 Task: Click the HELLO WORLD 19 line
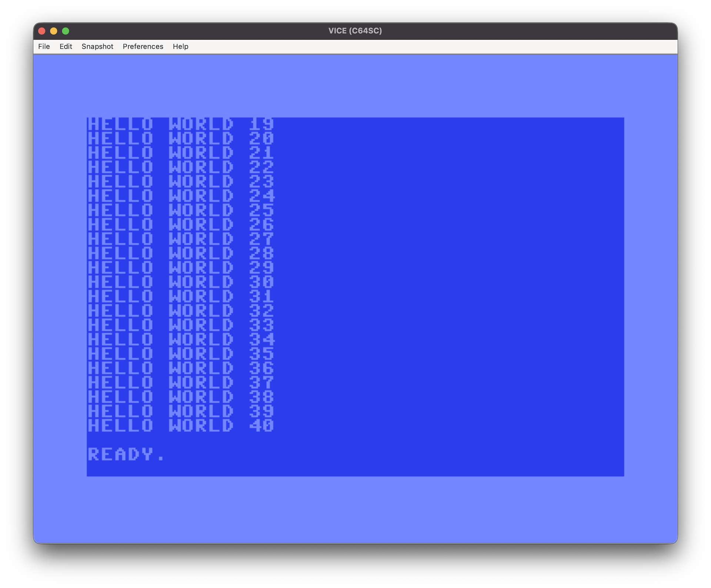coord(180,124)
